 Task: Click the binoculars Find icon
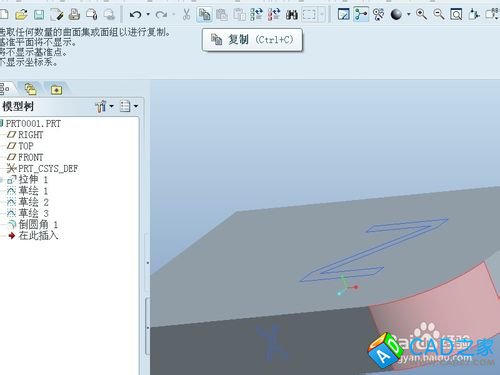point(292,15)
